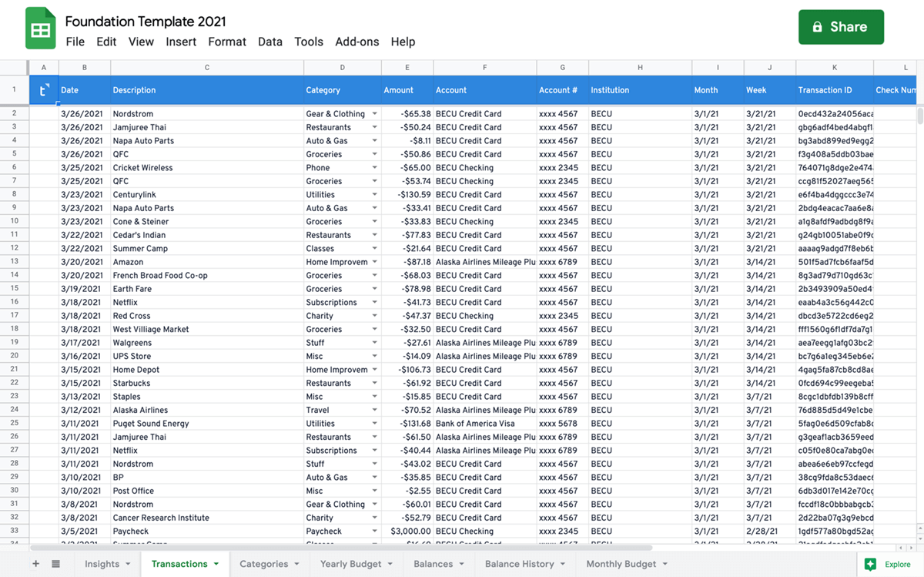This screenshot has width=924, height=577.
Task: Open Balances tab dropdown arrow
Action: (462, 565)
